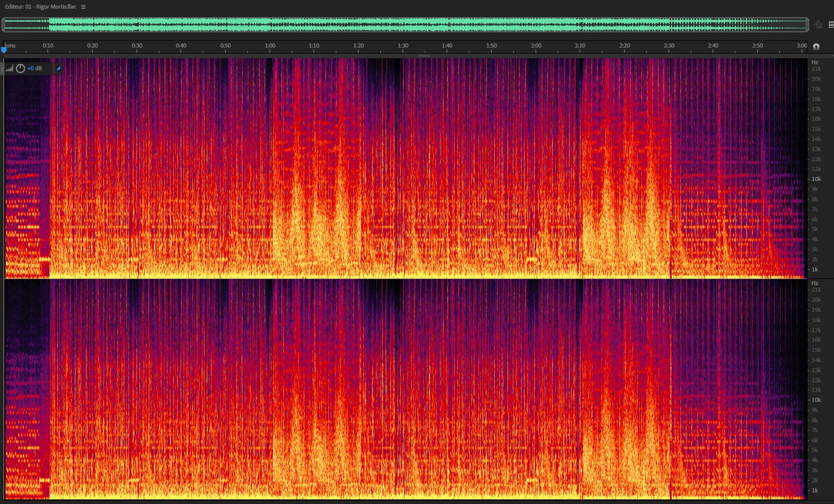
Task: Click the 2:00 mark on timeline ruler
Action: pyautogui.click(x=536, y=45)
